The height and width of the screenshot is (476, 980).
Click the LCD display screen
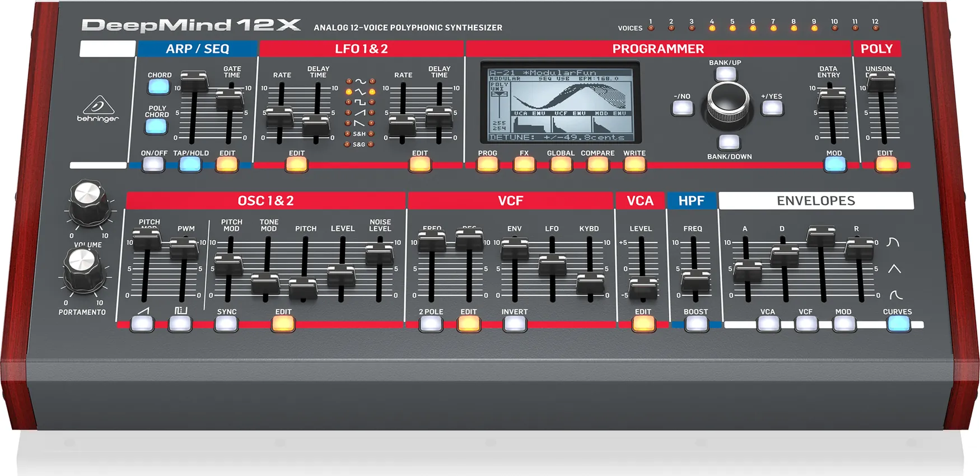(561, 104)
